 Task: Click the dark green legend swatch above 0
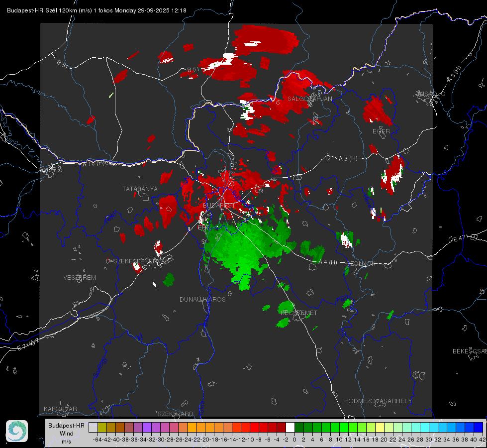click(x=299, y=427)
